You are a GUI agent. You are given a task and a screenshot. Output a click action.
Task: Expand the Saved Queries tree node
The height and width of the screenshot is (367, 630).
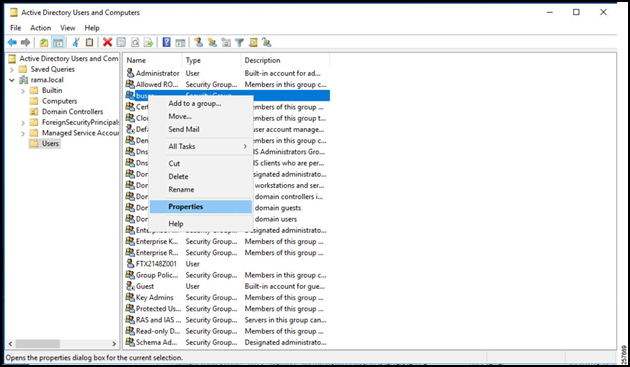12,70
